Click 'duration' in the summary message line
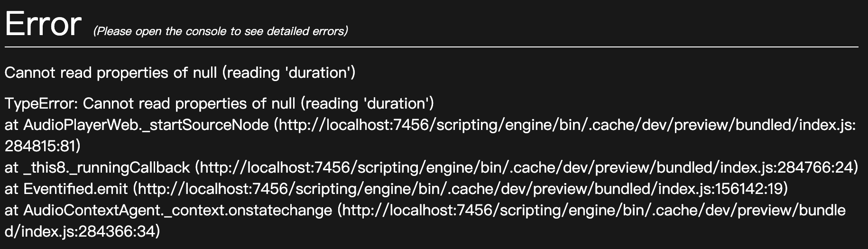Screen dimensions: 868x249 (320, 73)
